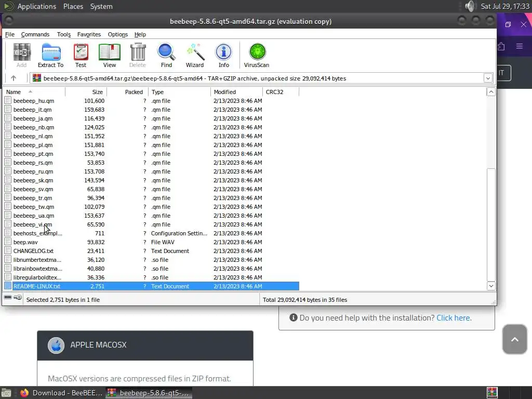Click the scroll-to-top arrow button on webpage
This screenshot has height=399, width=532.
coord(515,339)
